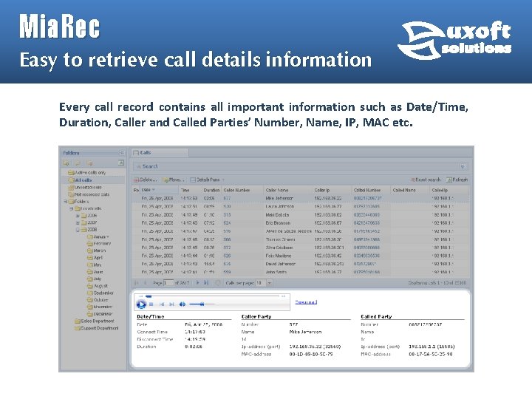Select the All calls folder

coord(80,180)
